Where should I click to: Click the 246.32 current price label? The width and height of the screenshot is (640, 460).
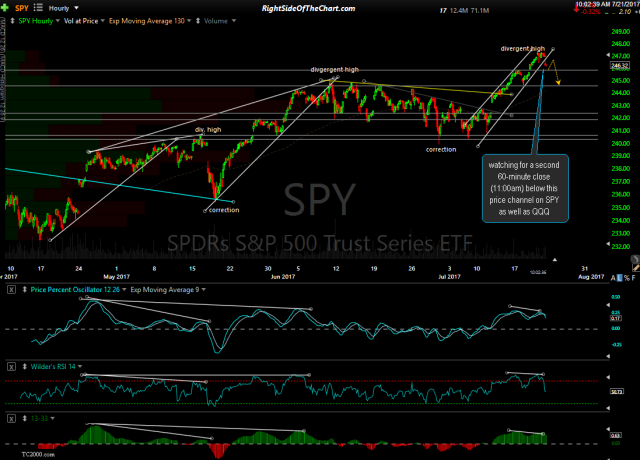click(620, 65)
